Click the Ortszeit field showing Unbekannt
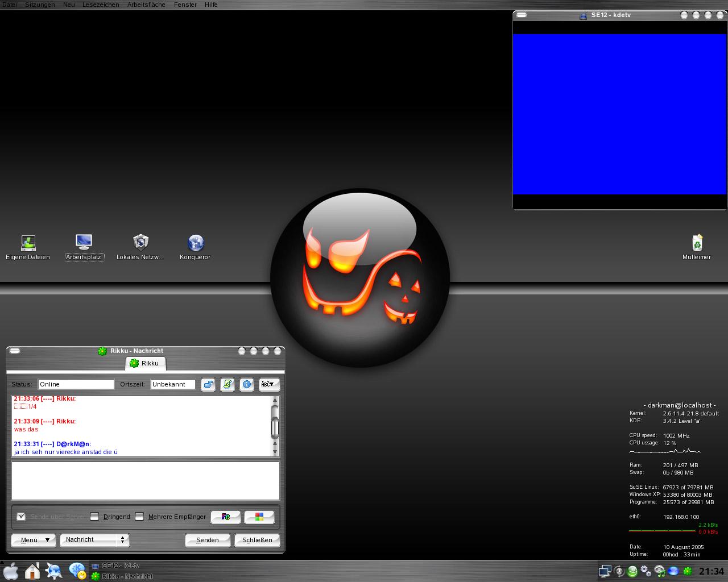728x582 pixels. [x=173, y=384]
